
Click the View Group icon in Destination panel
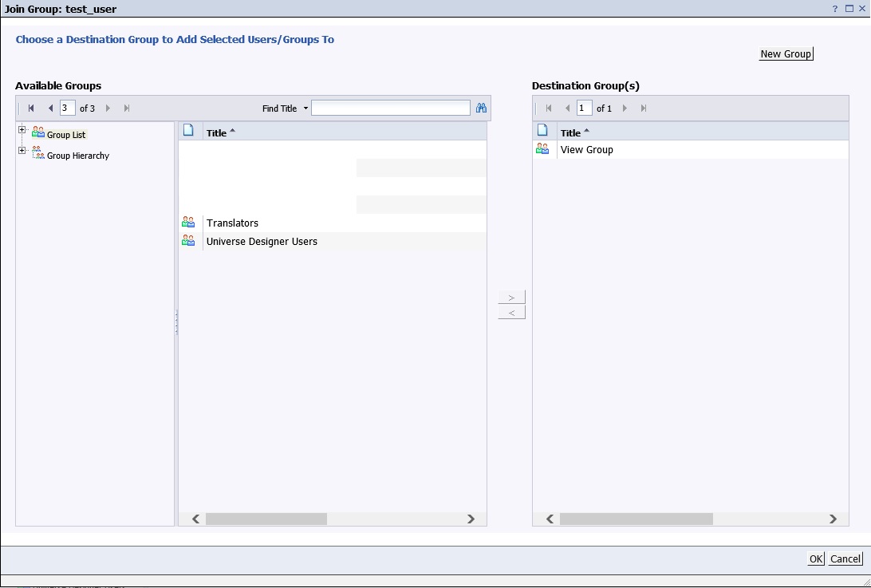click(543, 149)
